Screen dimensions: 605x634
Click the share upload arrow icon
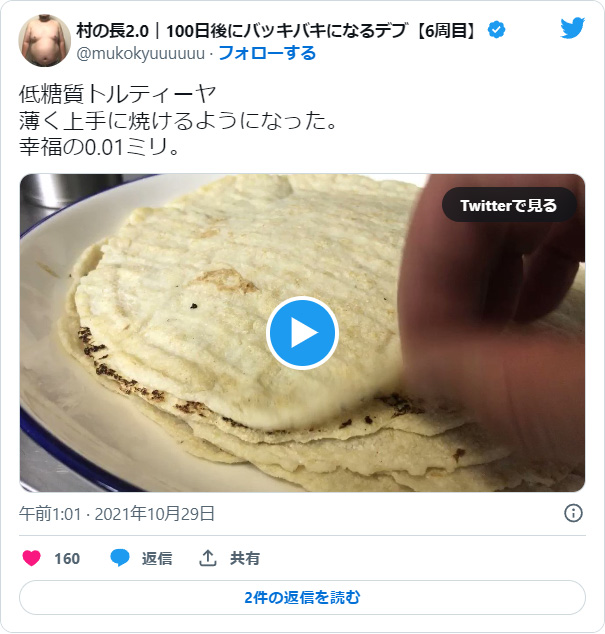tap(208, 558)
